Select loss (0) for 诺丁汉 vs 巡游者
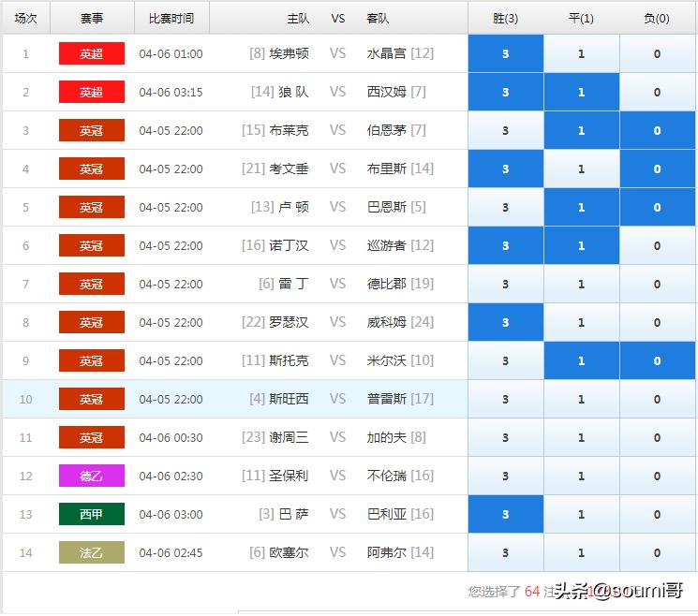 (x=657, y=245)
